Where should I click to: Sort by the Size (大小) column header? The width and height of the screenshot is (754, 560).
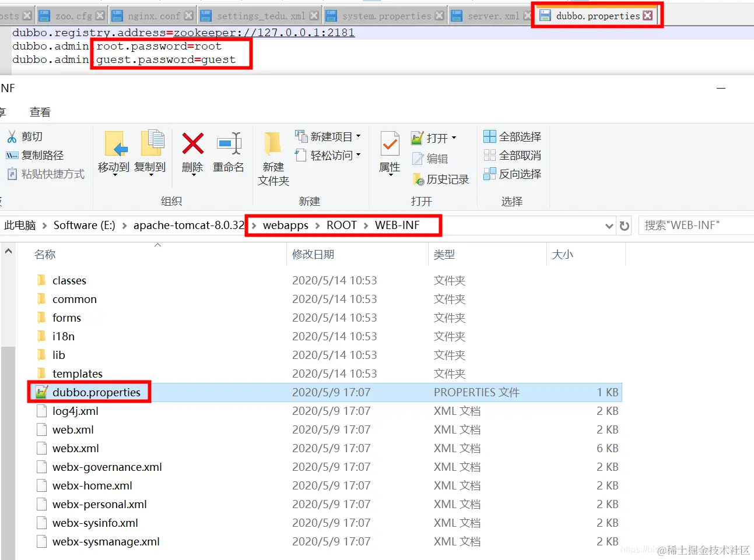[563, 255]
